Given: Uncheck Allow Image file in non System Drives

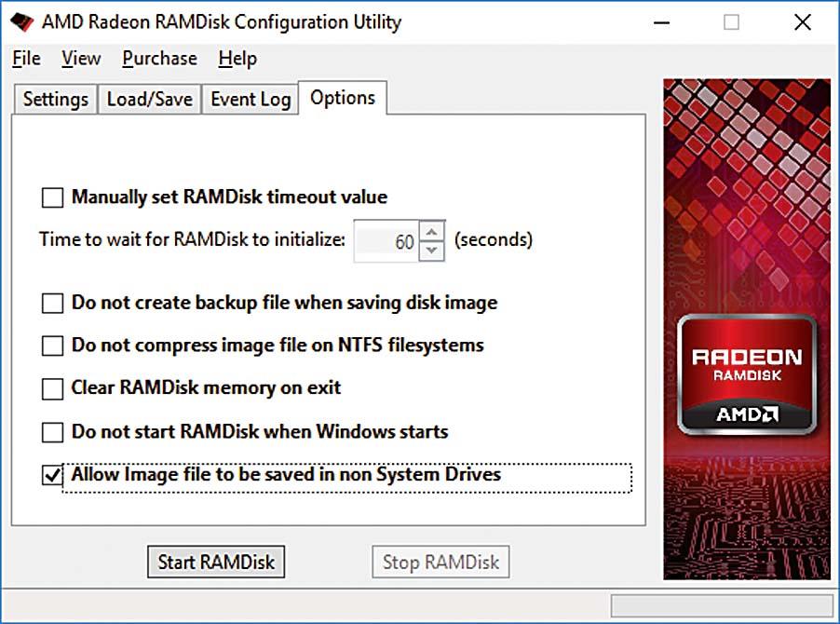Looking at the screenshot, I should click(x=52, y=476).
